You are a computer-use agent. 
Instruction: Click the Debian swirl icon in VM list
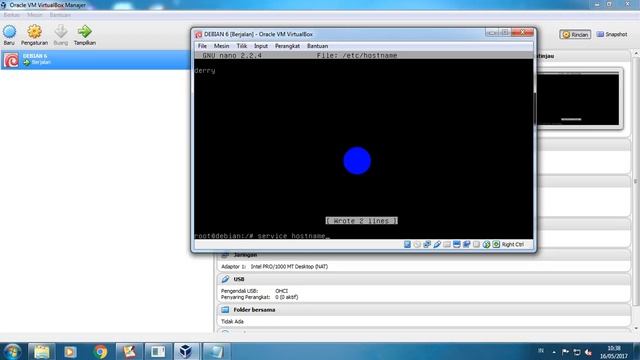click(x=11, y=60)
